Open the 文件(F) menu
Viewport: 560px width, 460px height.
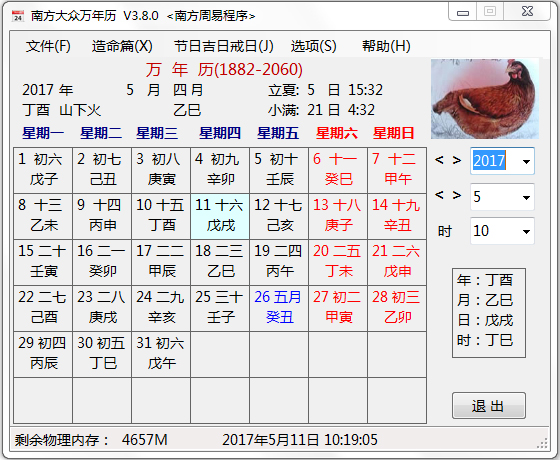(48, 46)
